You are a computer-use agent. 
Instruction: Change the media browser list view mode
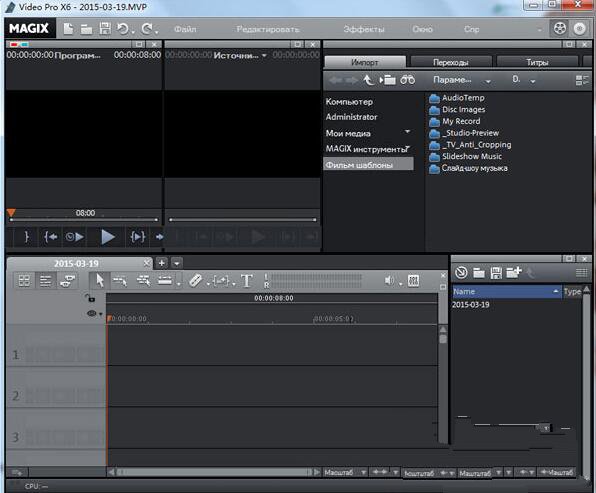(582, 80)
